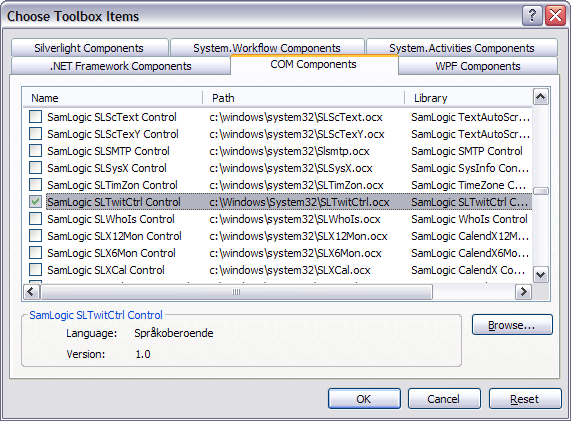The image size is (571, 421).
Task: Sort list by Path column header
Action: [x=303, y=98]
